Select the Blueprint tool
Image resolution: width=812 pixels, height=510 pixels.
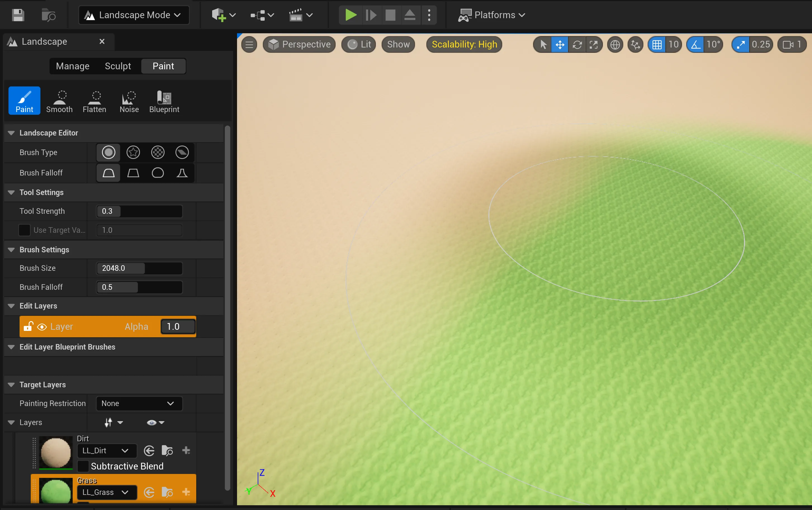(164, 101)
